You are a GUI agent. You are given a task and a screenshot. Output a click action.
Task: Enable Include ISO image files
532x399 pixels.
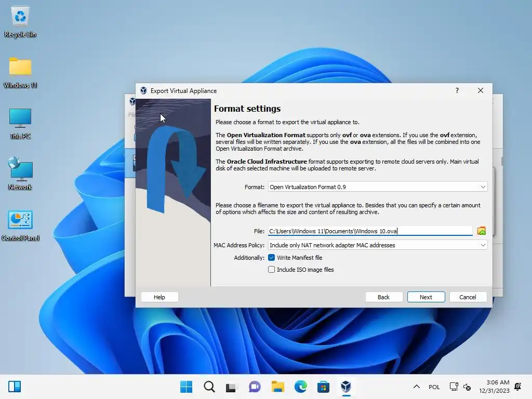[x=271, y=270]
